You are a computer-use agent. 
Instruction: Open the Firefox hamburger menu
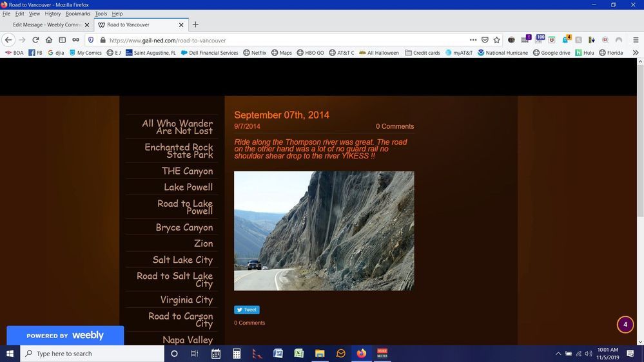(x=635, y=40)
